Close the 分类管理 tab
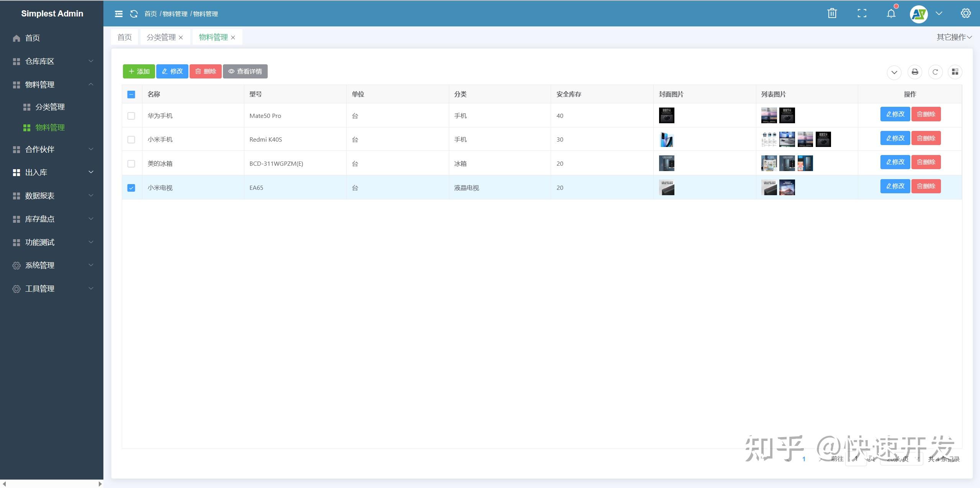Screen dimensions: 980x488 (x=181, y=38)
